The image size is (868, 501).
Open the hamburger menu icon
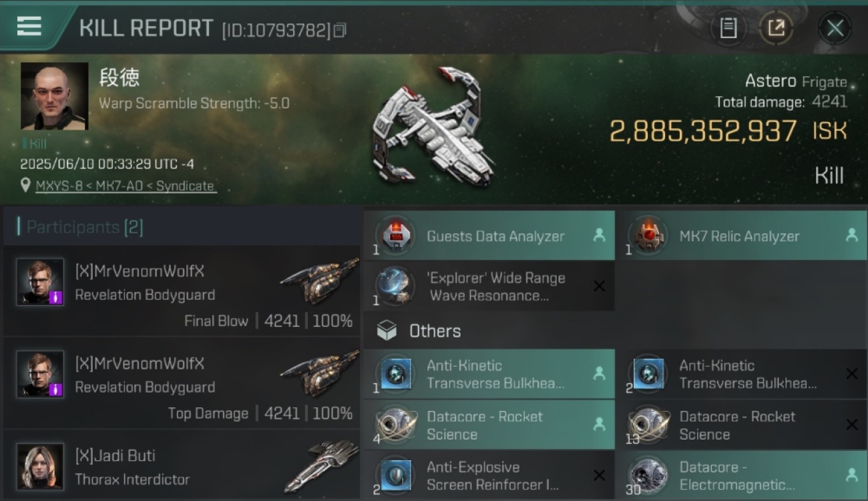(x=29, y=26)
